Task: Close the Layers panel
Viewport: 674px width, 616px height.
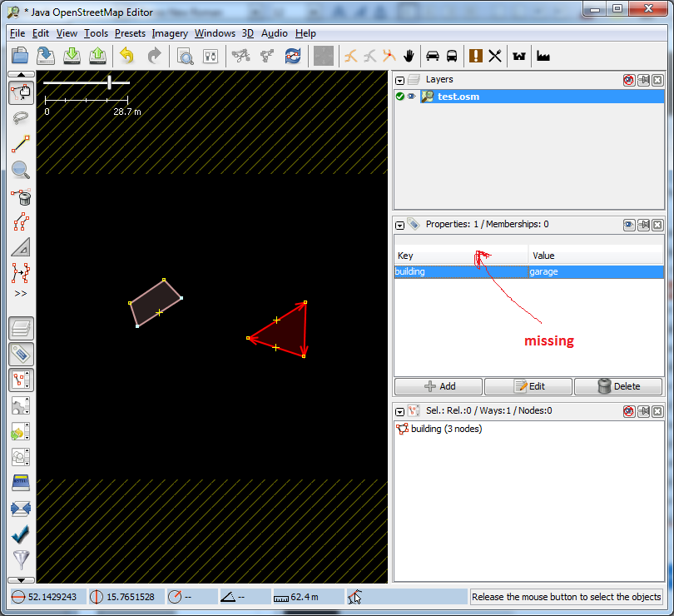Action: [x=657, y=81]
